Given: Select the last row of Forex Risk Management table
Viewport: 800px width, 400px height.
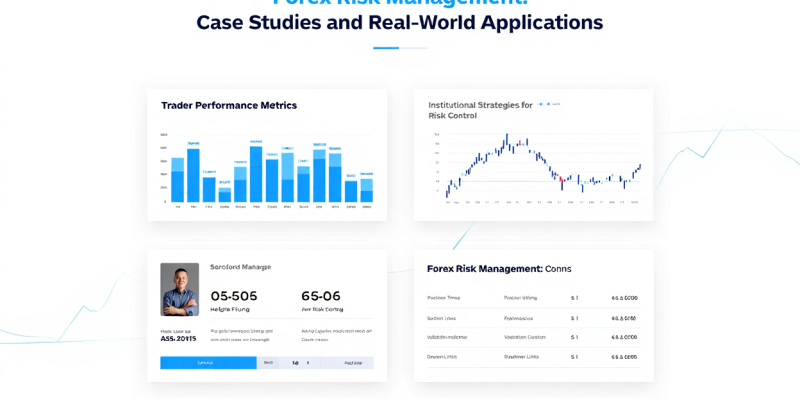Looking at the screenshot, I should click(x=533, y=356).
